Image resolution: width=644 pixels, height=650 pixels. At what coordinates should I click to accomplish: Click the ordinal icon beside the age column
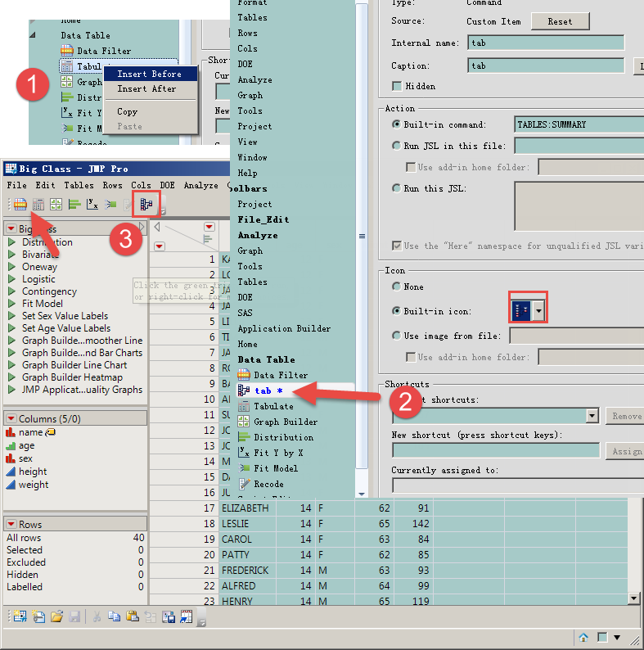11,445
